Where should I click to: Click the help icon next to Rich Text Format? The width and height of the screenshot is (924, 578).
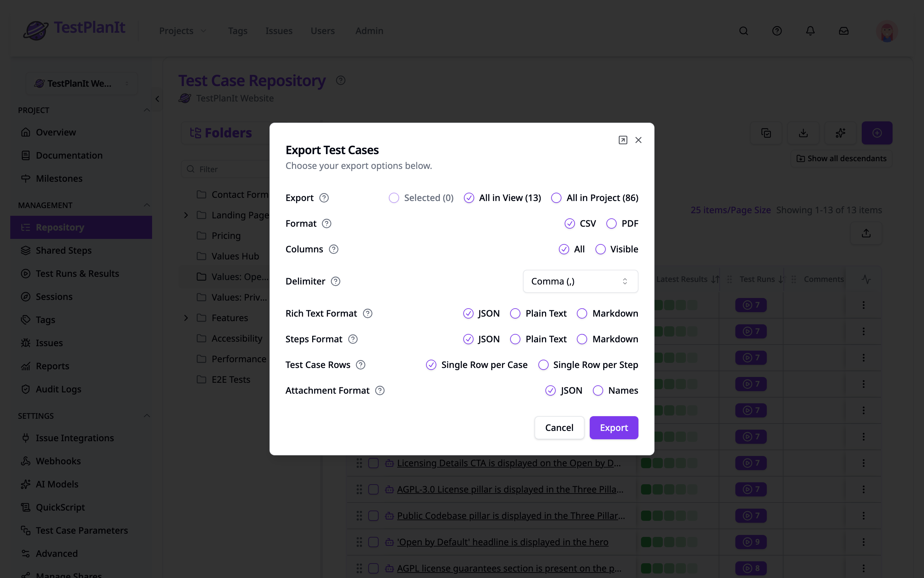(367, 313)
